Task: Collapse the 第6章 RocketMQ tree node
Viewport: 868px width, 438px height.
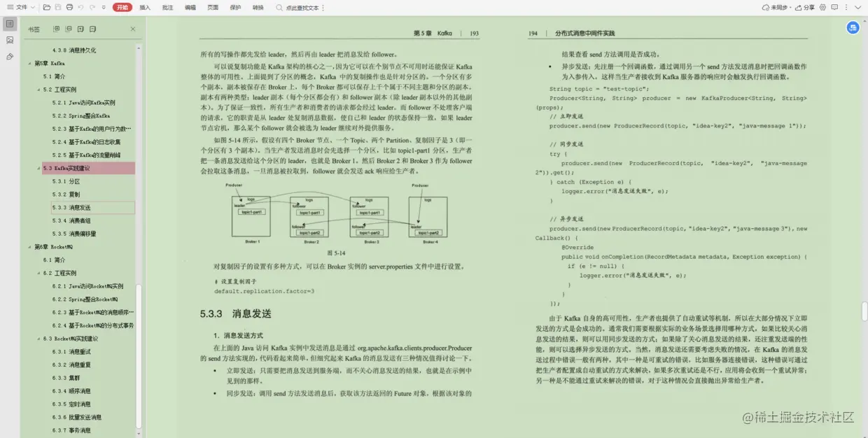Action: coord(30,247)
